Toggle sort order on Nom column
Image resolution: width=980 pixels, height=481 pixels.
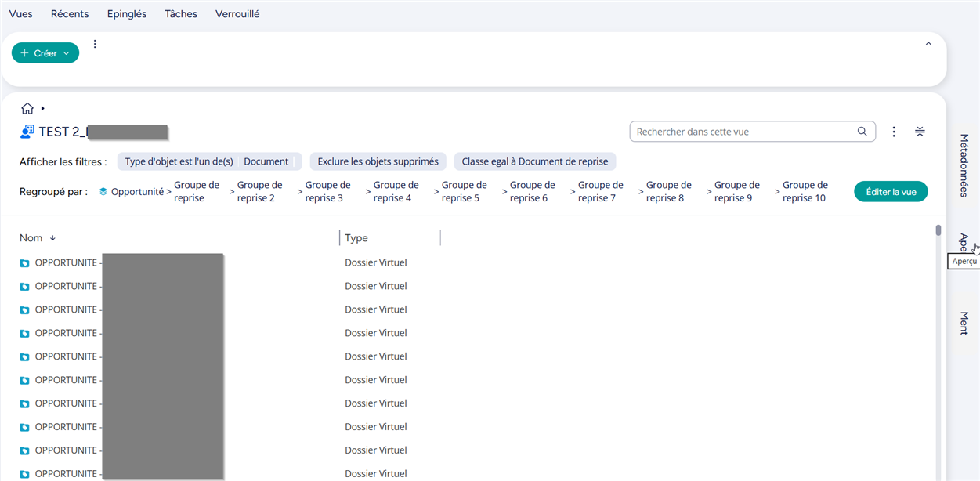pos(53,238)
